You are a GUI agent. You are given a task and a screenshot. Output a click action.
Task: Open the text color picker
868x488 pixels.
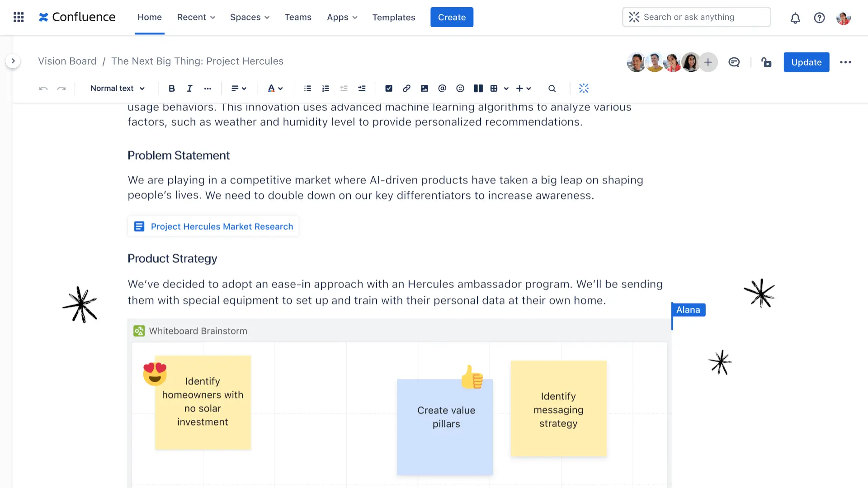(275, 89)
